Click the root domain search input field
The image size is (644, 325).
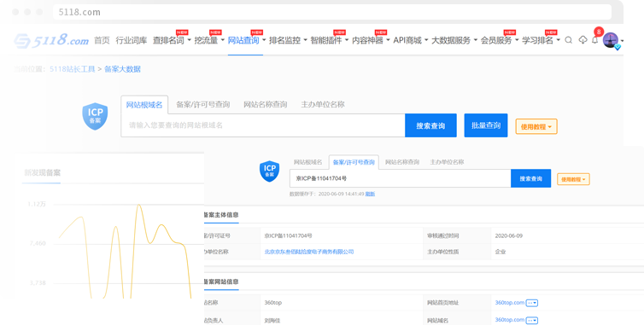[x=263, y=125]
